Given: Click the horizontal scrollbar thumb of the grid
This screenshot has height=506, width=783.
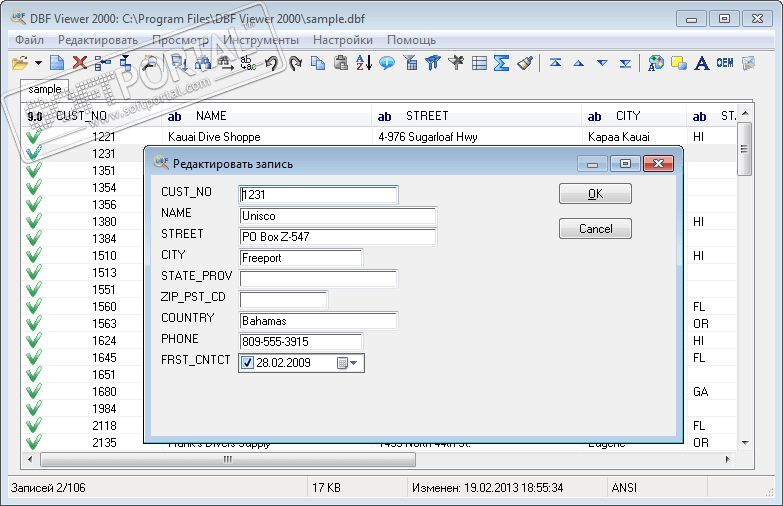Looking at the screenshot, I should [228, 459].
